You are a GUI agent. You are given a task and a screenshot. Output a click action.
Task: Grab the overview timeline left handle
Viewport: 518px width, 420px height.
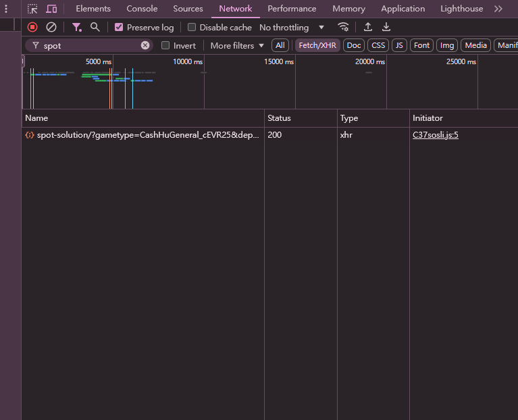click(23, 61)
